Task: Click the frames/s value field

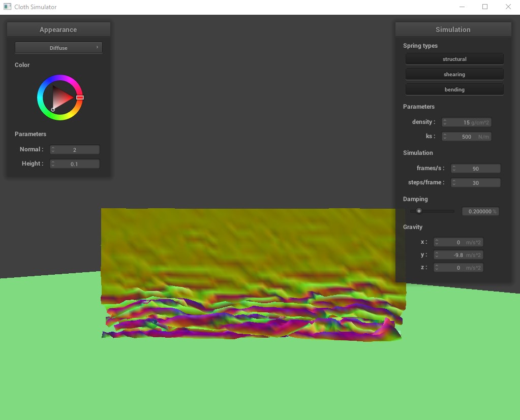Action: [x=476, y=169]
